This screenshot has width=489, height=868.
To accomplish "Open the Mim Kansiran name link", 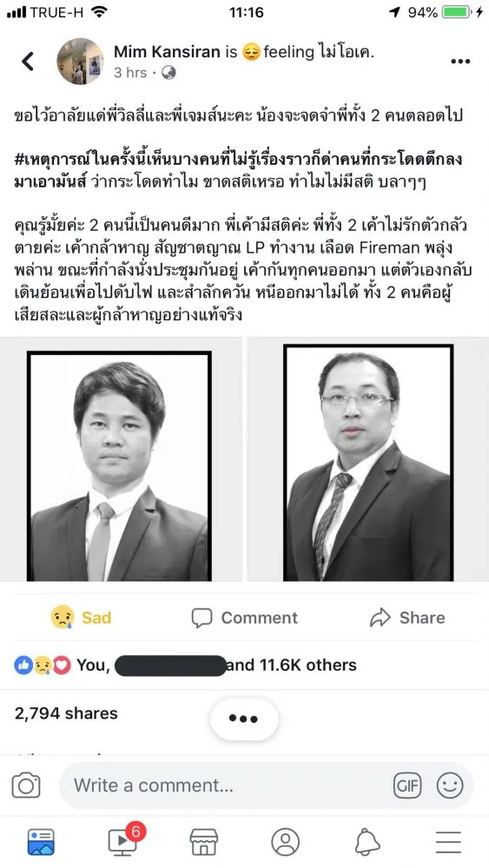I will pyautogui.click(x=169, y=52).
